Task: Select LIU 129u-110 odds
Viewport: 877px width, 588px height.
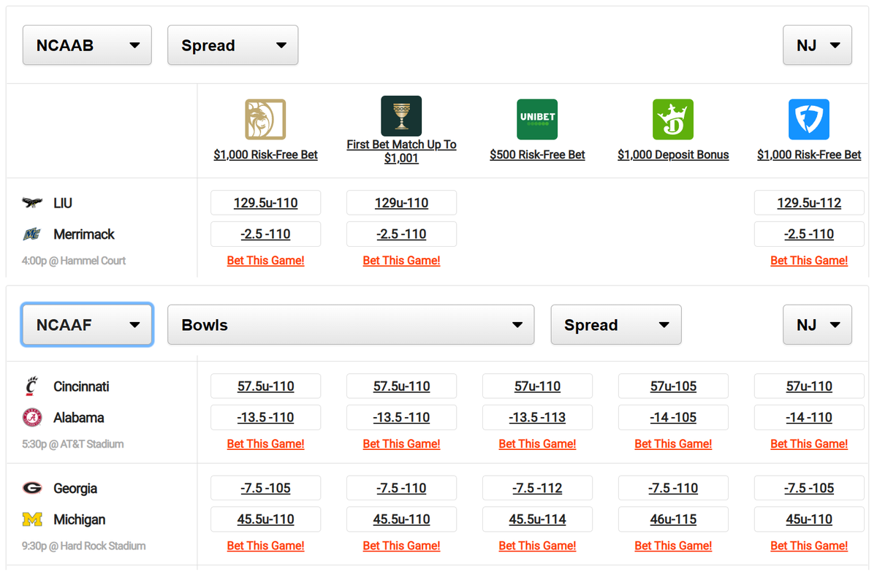Action: click(x=401, y=203)
